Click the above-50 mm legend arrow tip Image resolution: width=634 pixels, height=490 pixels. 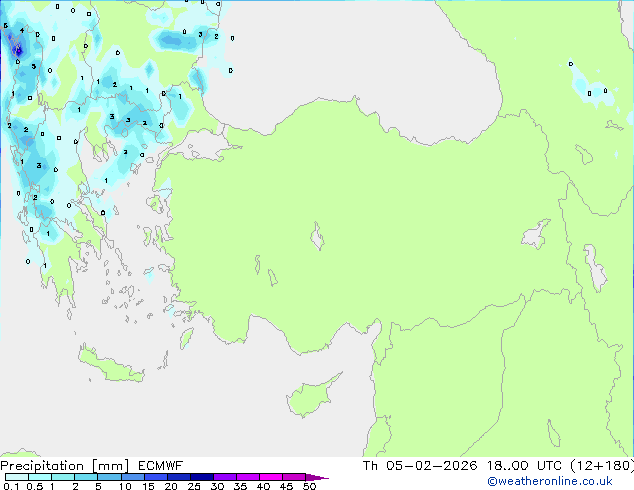(317, 477)
